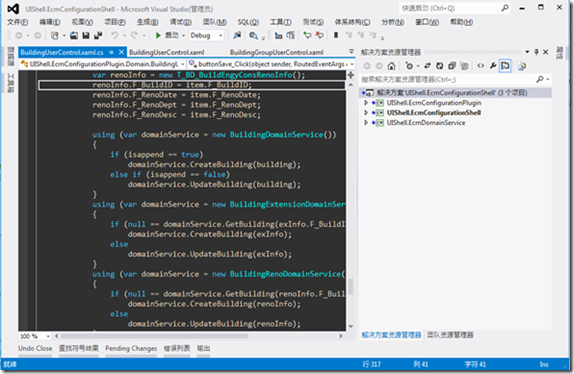Click the last document icon in Solution Explorer toolbar
The height and width of the screenshot is (374, 574).
522,66
